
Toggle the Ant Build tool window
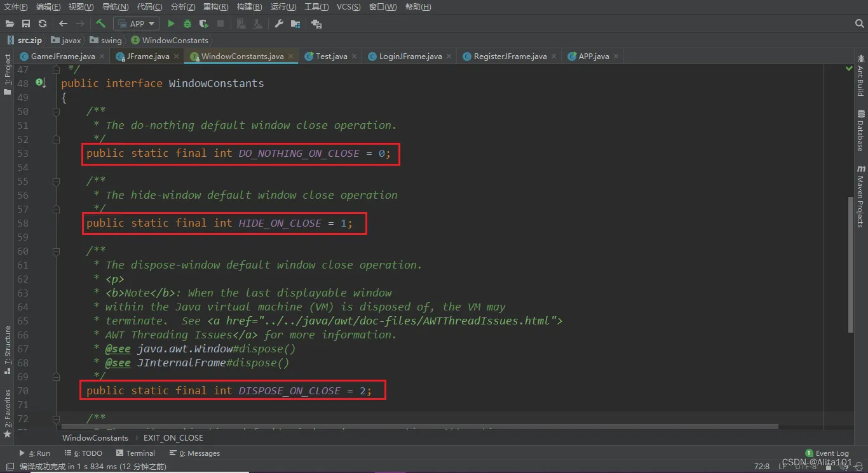[860, 76]
